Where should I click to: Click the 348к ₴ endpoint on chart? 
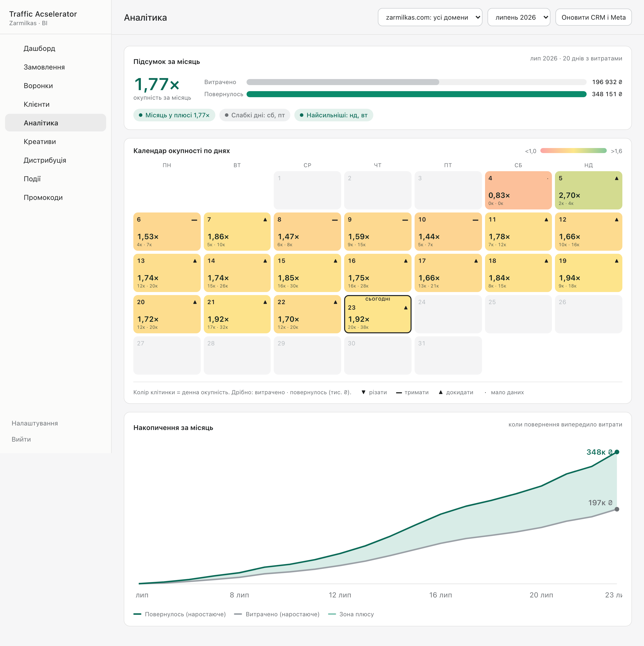click(617, 452)
